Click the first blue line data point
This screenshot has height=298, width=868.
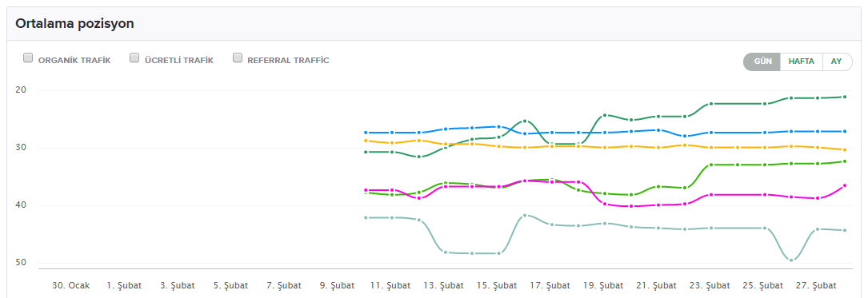(366, 133)
